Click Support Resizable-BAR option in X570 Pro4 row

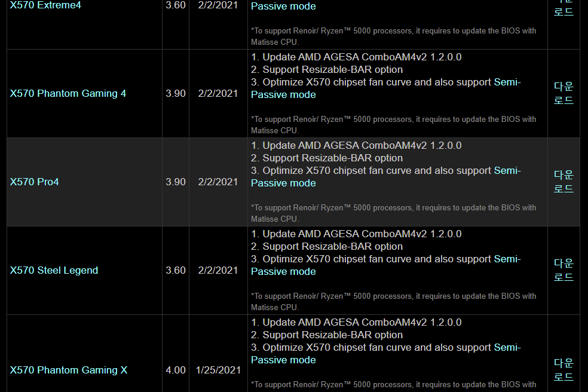327,158
